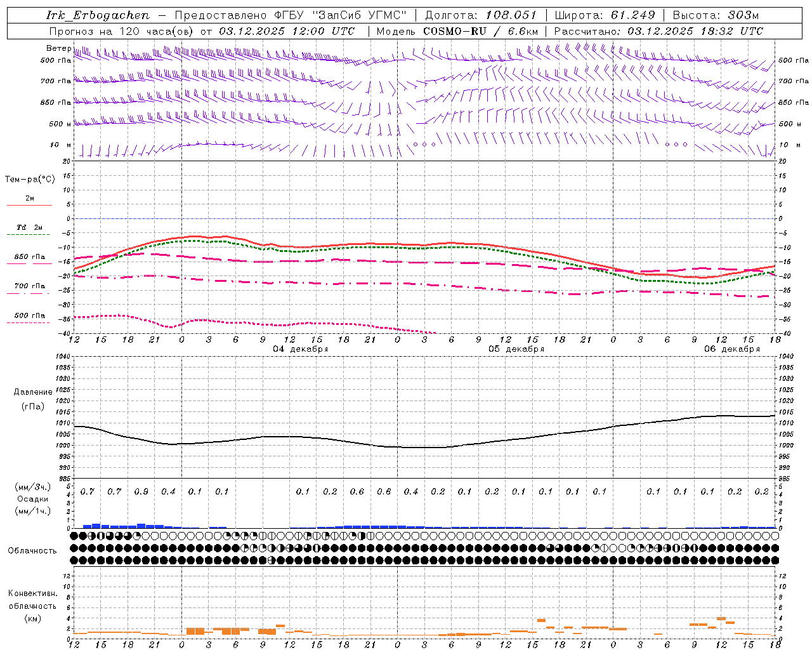This screenshot has height=650, width=812.
Task: Select the longitude value Долгота: 108.051
Action: click(481, 15)
